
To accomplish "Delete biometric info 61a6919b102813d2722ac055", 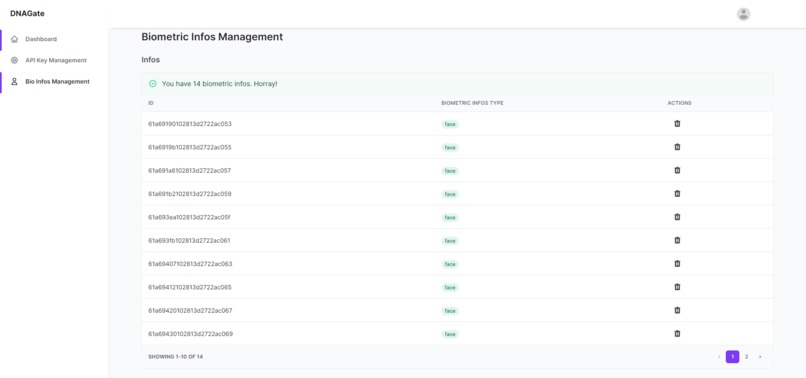I will click(x=677, y=147).
